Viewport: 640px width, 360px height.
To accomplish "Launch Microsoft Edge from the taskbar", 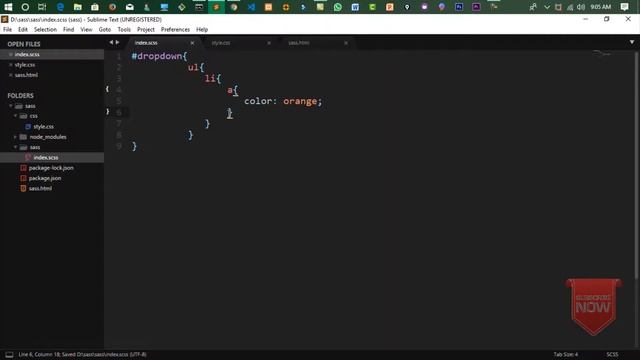I will [x=60, y=7].
